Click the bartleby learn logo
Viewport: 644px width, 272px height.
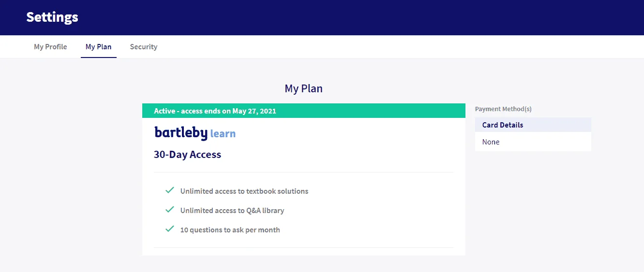(195, 133)
